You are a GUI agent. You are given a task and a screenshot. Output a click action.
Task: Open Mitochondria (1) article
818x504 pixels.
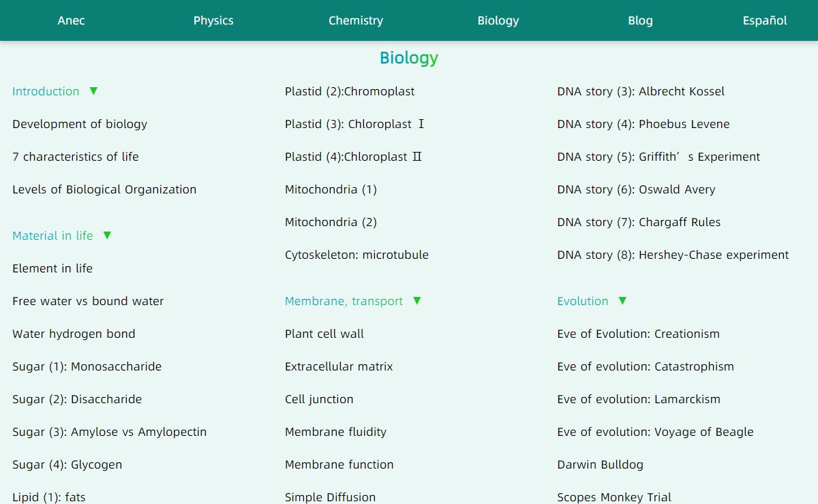tap(331, 189)
